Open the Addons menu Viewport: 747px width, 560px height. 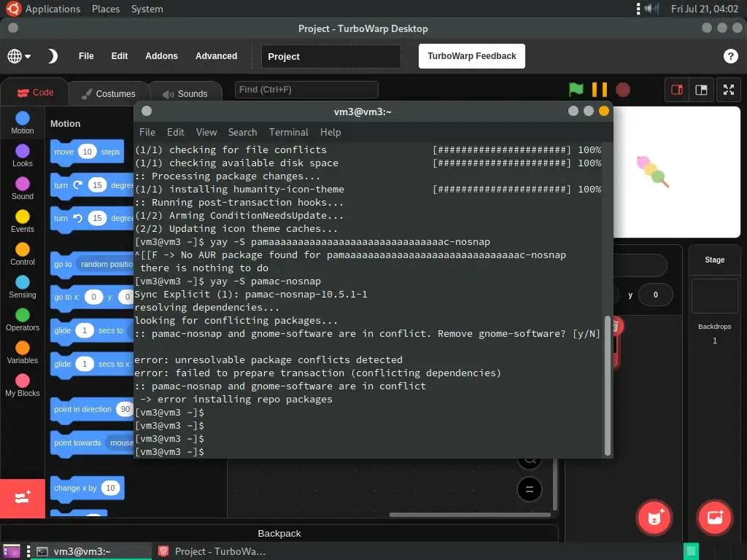click(x=161, y=56)
